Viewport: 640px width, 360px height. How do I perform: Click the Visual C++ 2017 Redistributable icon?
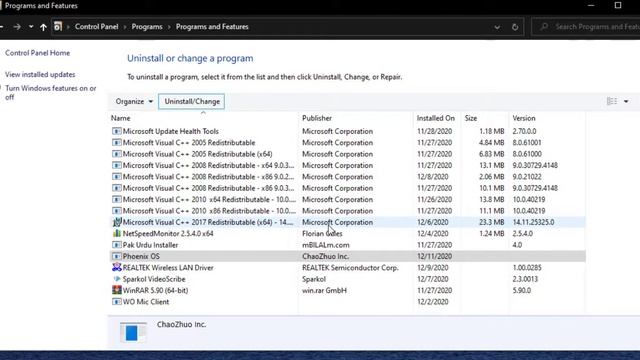click(117, 222)
